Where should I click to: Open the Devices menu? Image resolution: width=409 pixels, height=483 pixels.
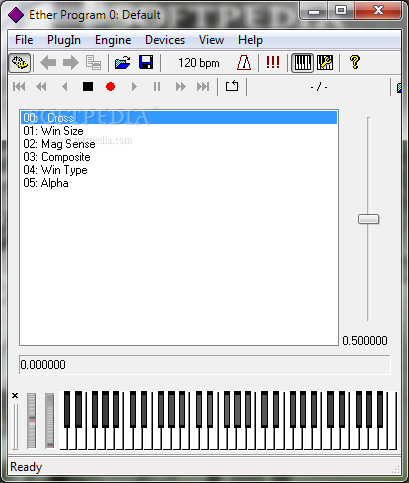(165, 40)
